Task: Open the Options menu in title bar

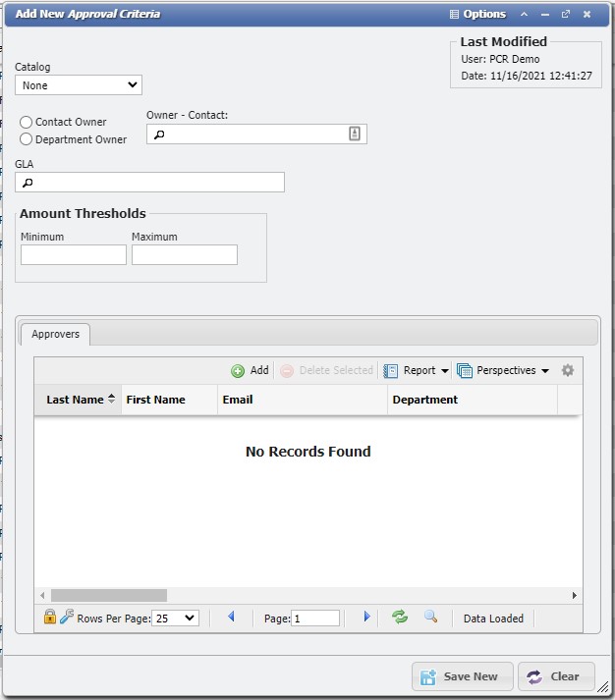Action: [477, 15]
